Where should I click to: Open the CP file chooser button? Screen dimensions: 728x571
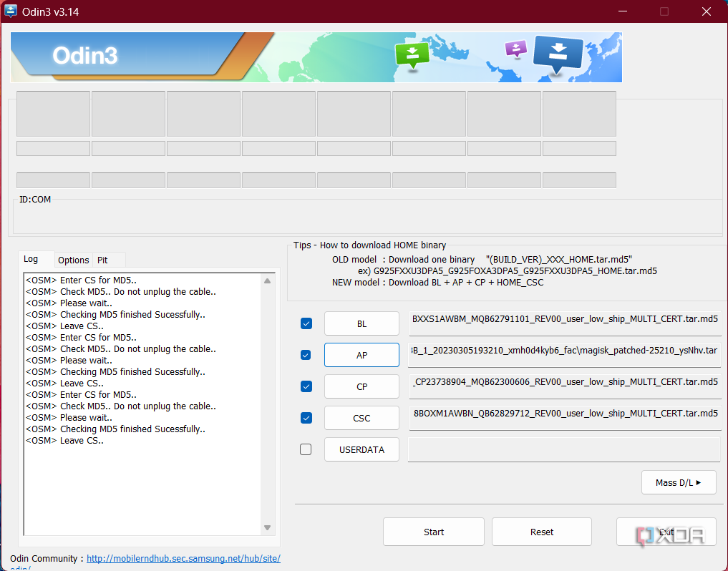click(x=361, y=386)
